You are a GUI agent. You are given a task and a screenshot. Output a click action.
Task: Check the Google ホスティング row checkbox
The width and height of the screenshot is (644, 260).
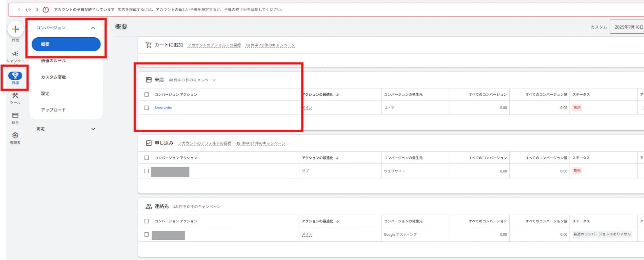pyautogui.click(x=147, y=234)
